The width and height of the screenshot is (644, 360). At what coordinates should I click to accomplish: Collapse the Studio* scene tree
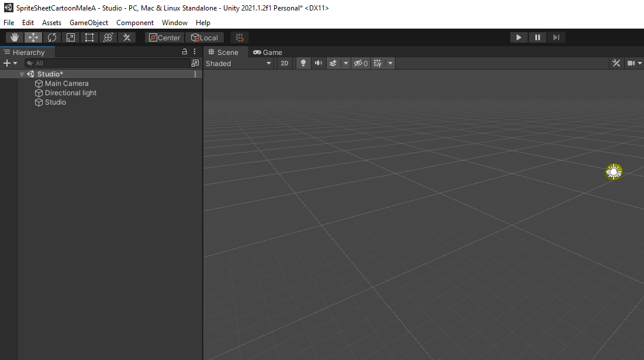pos(22,74)
